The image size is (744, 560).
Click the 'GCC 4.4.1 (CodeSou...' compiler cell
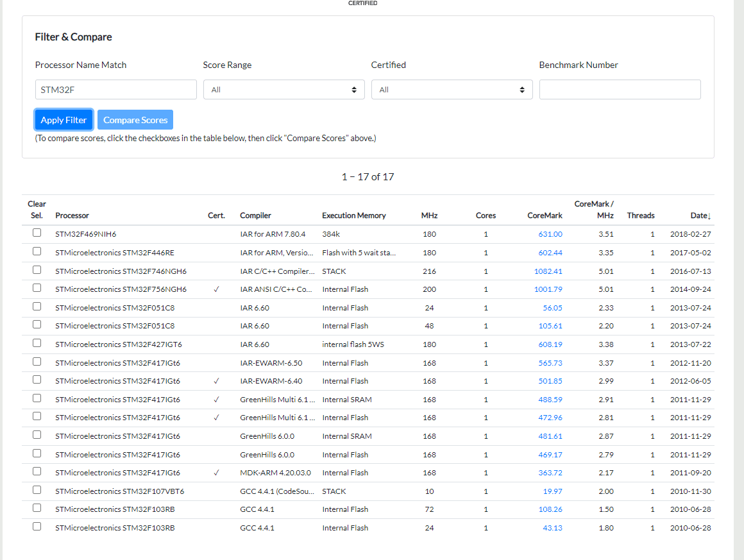pos(277,491)
